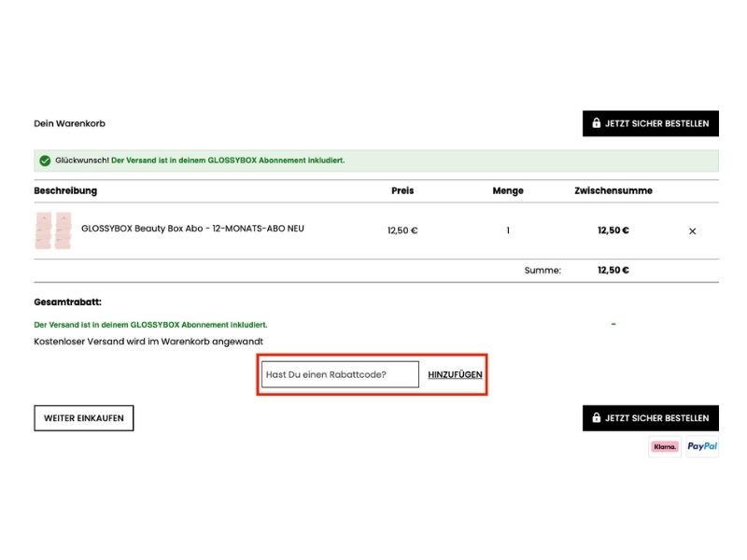Select the PayPal payment icon
747x560 pixels.
(x=702, y=447)
